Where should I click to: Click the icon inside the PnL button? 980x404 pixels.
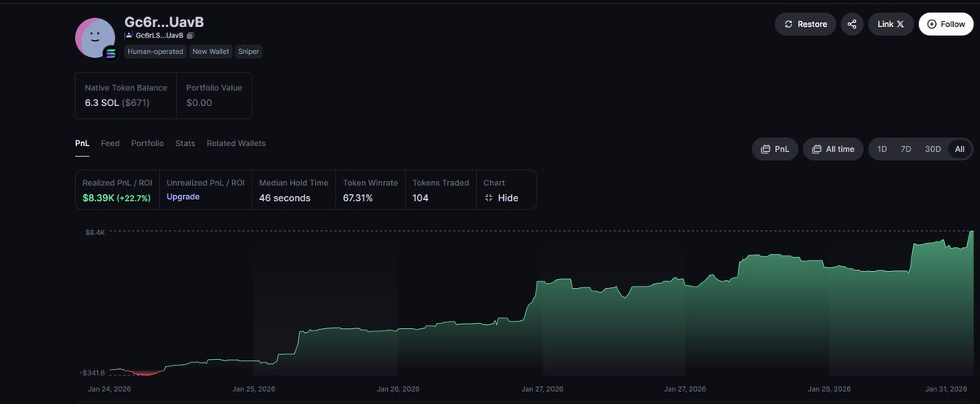coord(765,149)
